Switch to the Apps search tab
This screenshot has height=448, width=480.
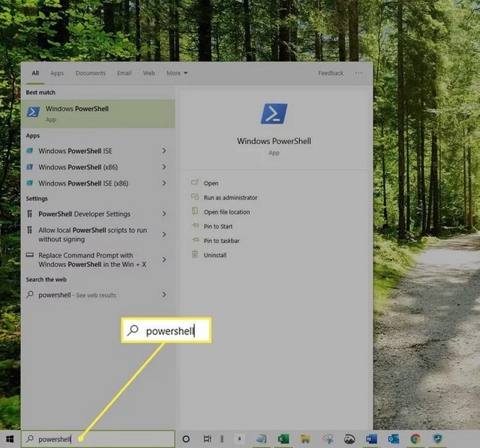point(57,74)
